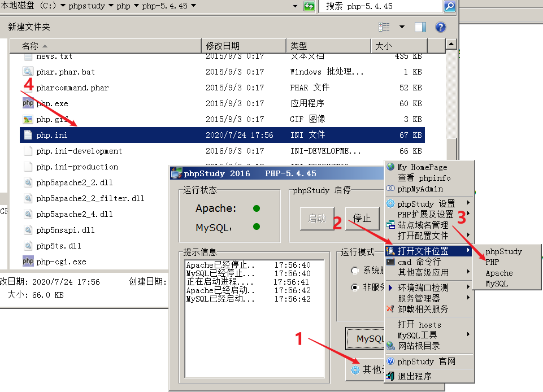Click the 站点域名管理 menu icon
Image resolution: width=543 pixels, height=392 pixels.
(390, 225)
